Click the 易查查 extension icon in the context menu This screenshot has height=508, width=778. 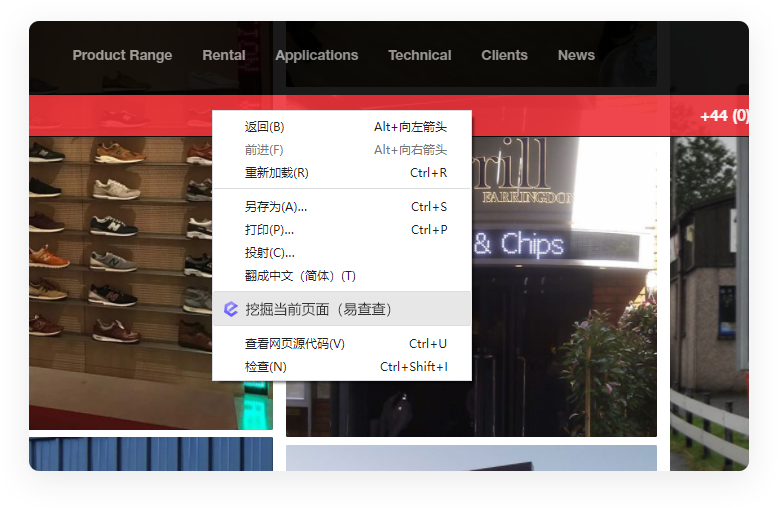pos(231,309)
